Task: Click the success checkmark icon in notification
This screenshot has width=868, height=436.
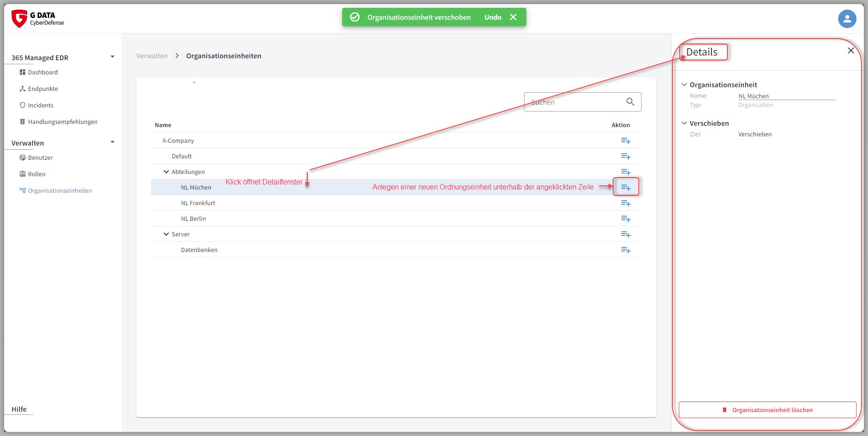Action: pos(355,17)
